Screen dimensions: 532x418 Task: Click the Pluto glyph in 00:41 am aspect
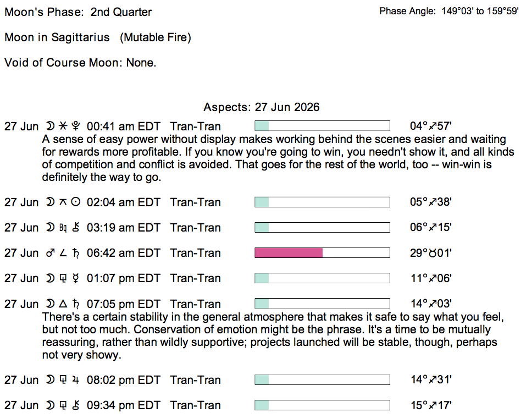(x=76, y=127)
